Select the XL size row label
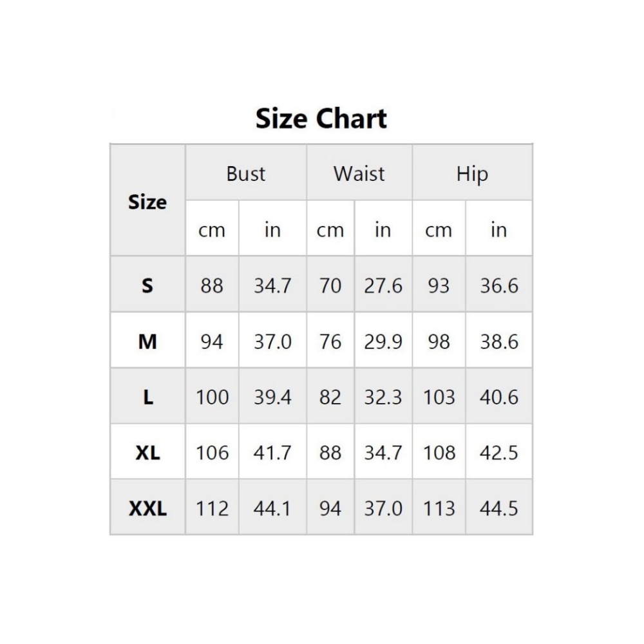Viewport: 644px width, 644px height. (147, 453)
